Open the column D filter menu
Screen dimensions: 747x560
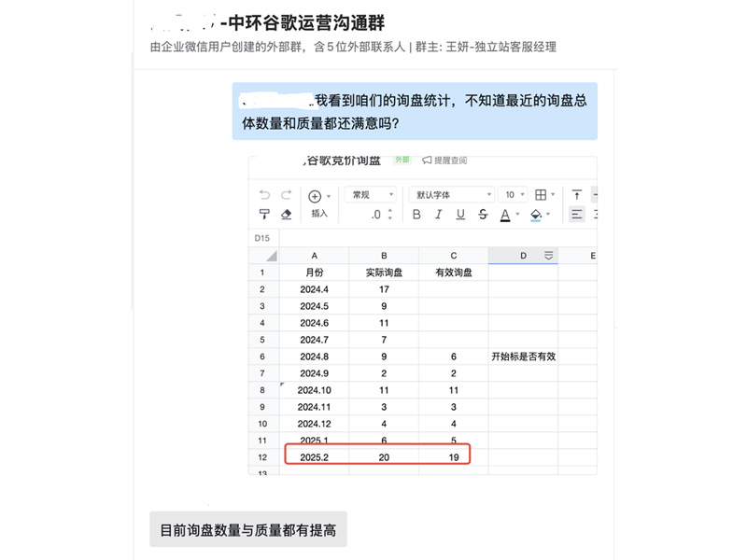(549, 256)
